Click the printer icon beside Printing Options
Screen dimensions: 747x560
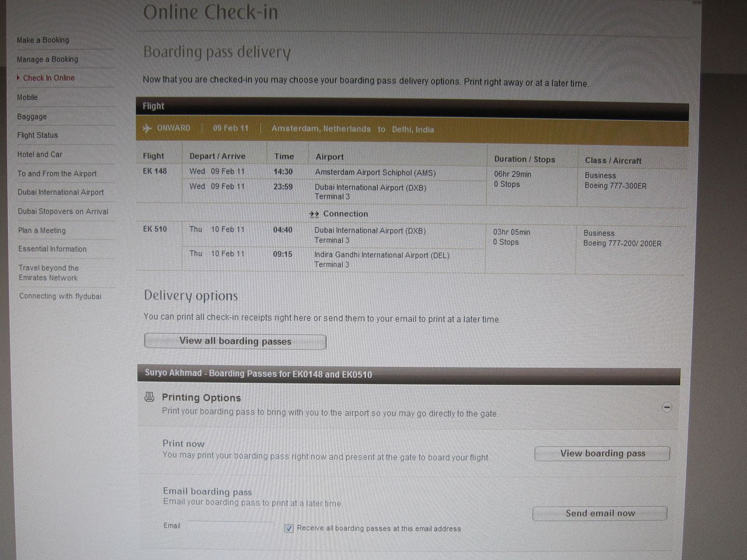tap(149, 397)
